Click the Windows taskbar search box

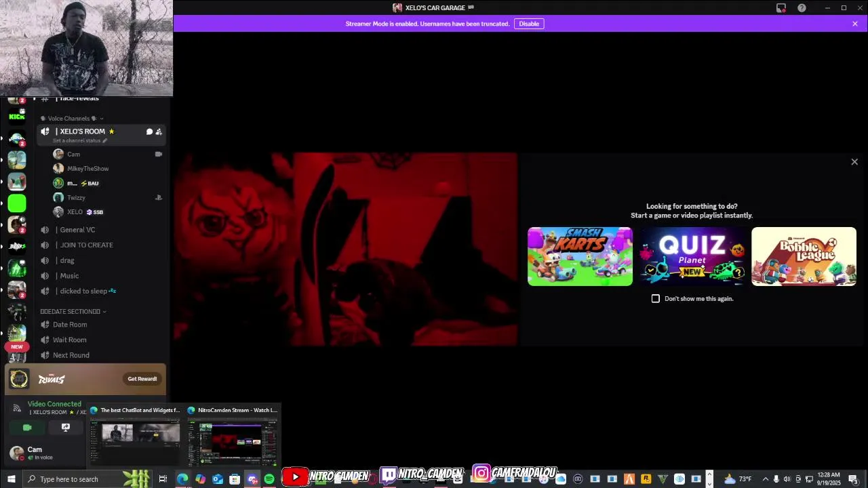pyautogui.click(x=88, y=479)
